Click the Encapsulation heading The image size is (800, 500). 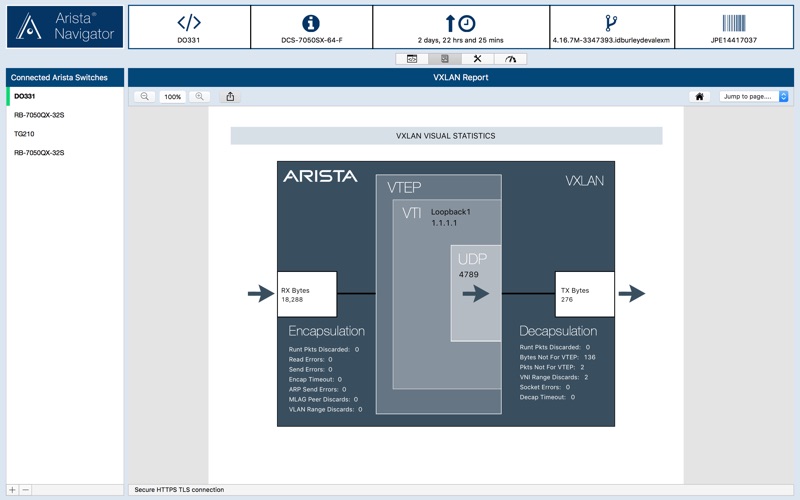point(327,331)
